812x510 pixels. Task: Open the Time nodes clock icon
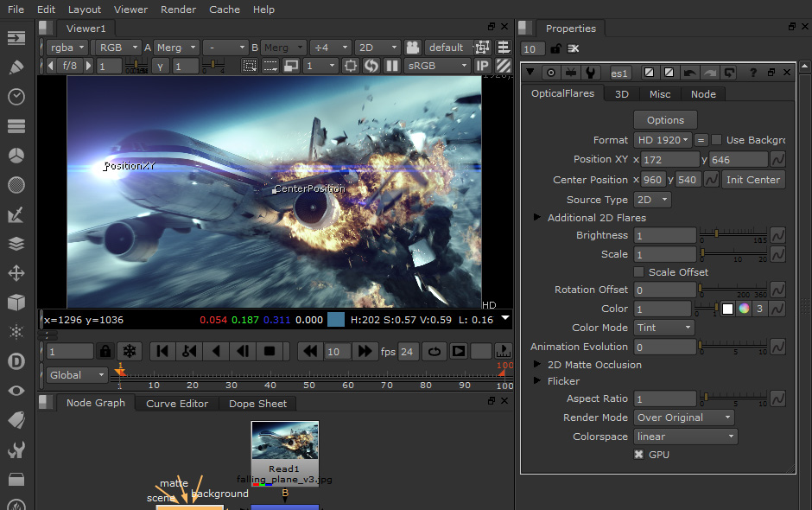point(16,97)
